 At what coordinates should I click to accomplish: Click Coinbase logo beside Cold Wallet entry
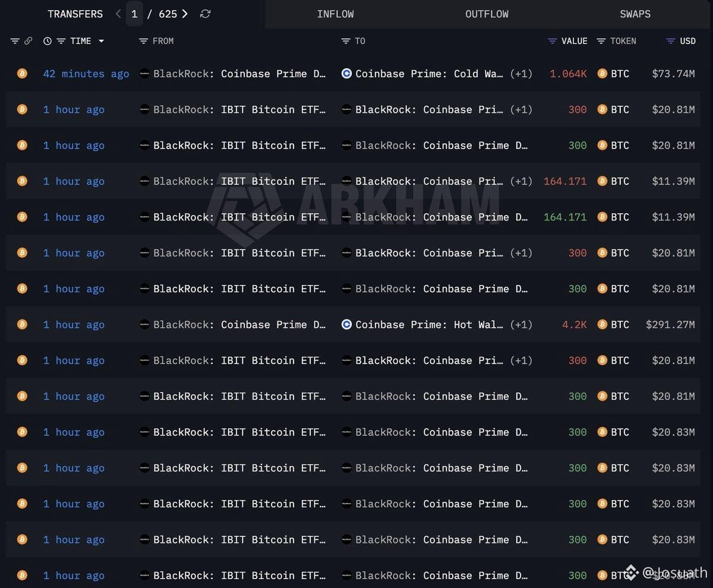tap(346, 74)
